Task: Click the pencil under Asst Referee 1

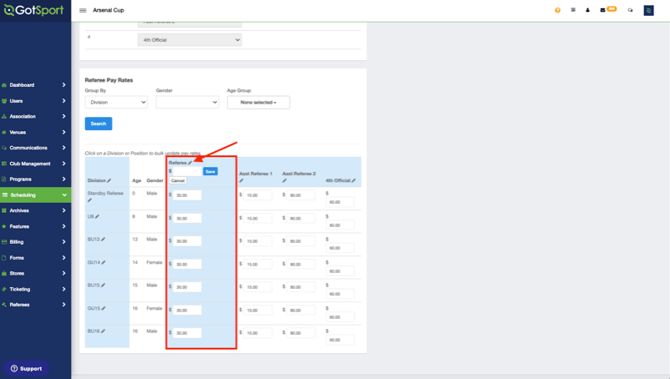Action: pyautogui.click(x=241, y=180)
